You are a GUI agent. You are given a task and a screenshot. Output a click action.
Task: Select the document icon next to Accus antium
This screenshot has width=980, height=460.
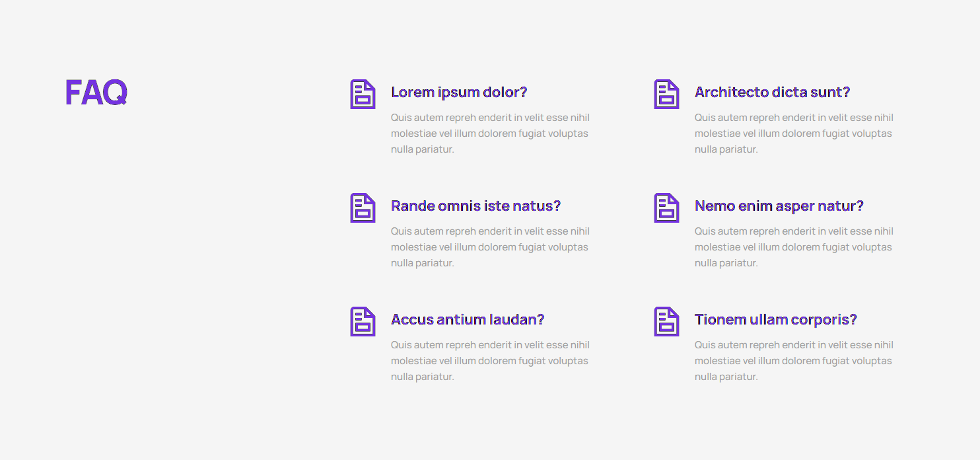[x=363, y=321]
